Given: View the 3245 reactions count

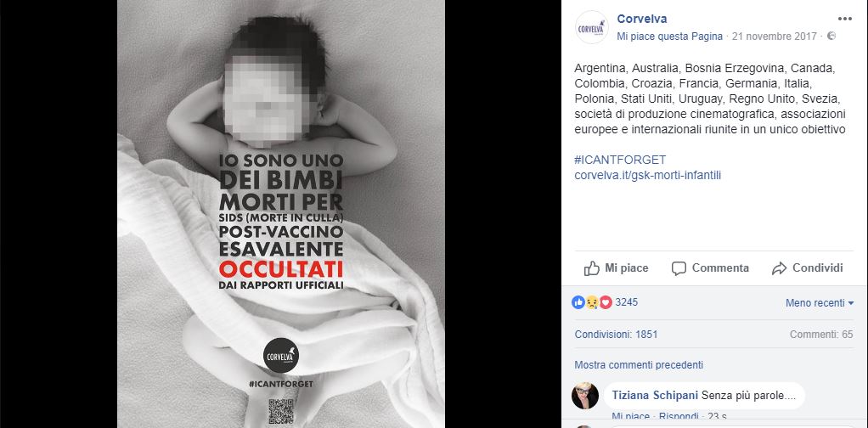Looking at the screenshot, I should tap(627, 302).
